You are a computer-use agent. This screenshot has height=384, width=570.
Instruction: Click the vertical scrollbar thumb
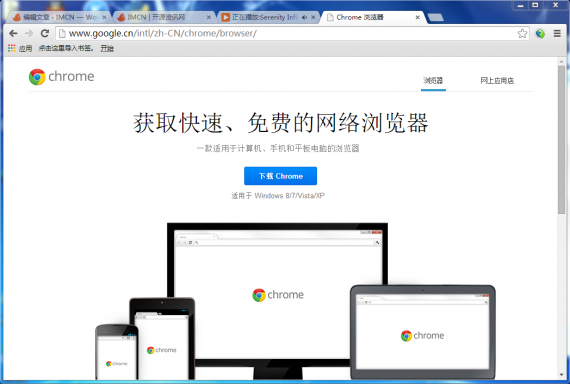pos(561,140)
